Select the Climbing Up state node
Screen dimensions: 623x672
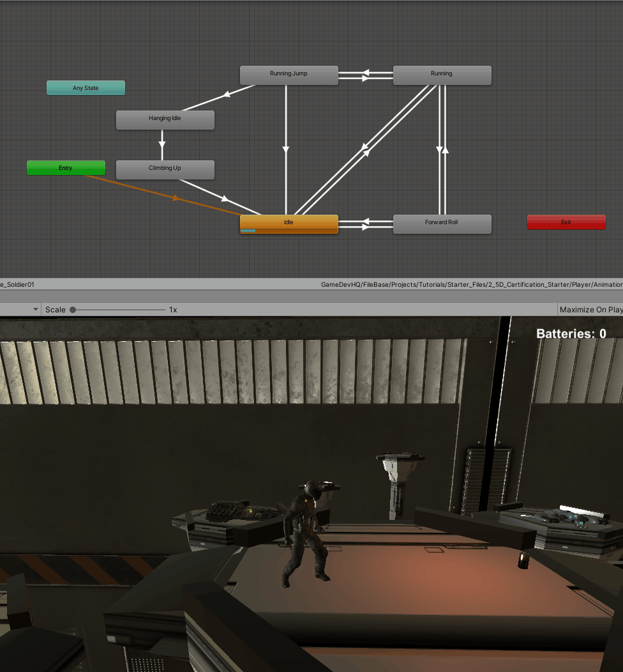click(165, 169)
